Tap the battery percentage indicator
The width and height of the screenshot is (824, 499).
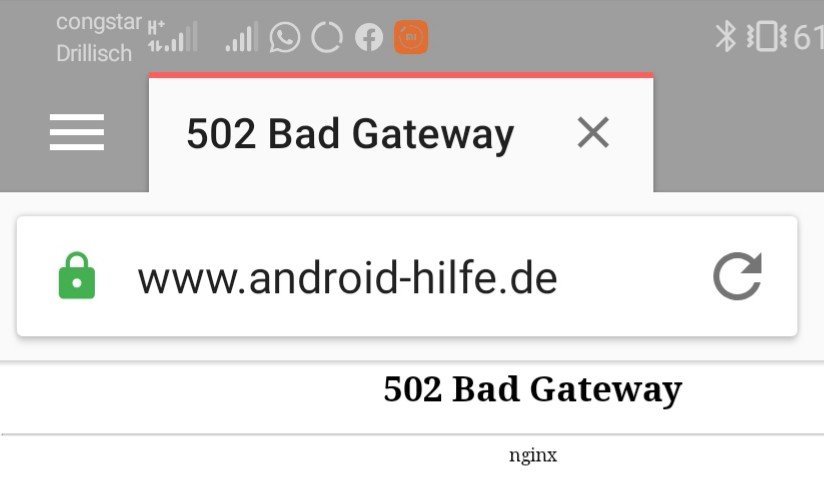coord(808,37)
